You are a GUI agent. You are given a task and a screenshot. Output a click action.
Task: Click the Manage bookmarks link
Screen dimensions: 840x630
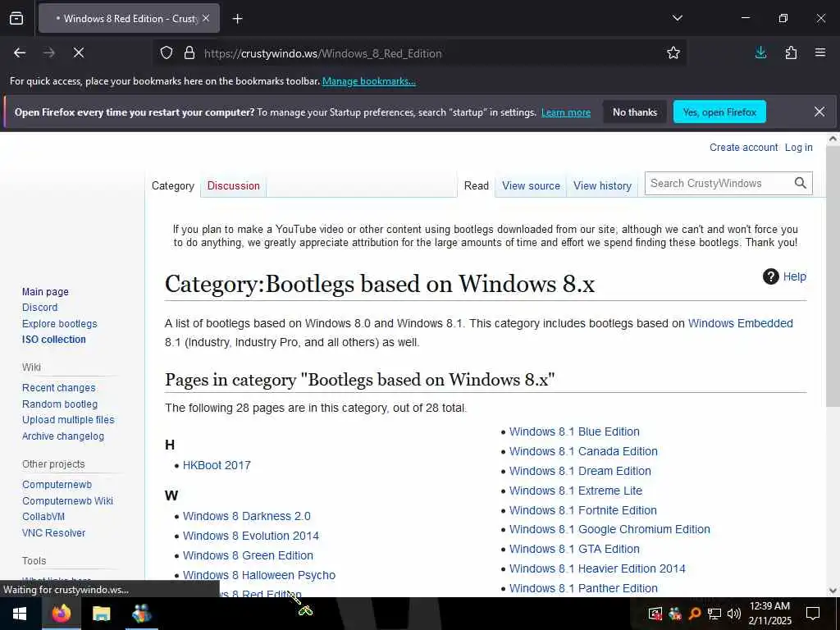368,81
